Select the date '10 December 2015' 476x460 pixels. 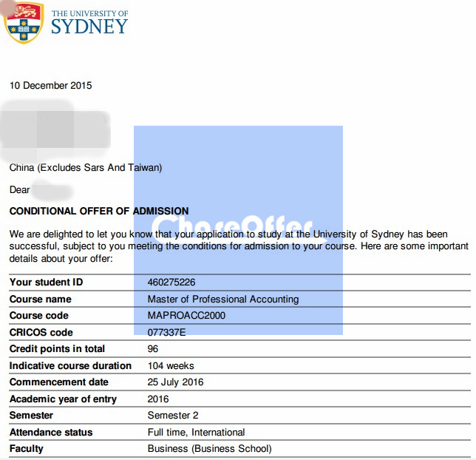[51, 85]
